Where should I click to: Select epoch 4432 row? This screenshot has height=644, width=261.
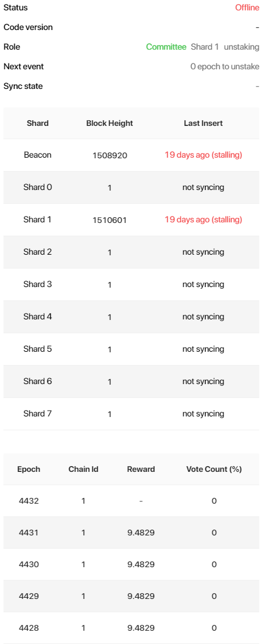(131, 501)
